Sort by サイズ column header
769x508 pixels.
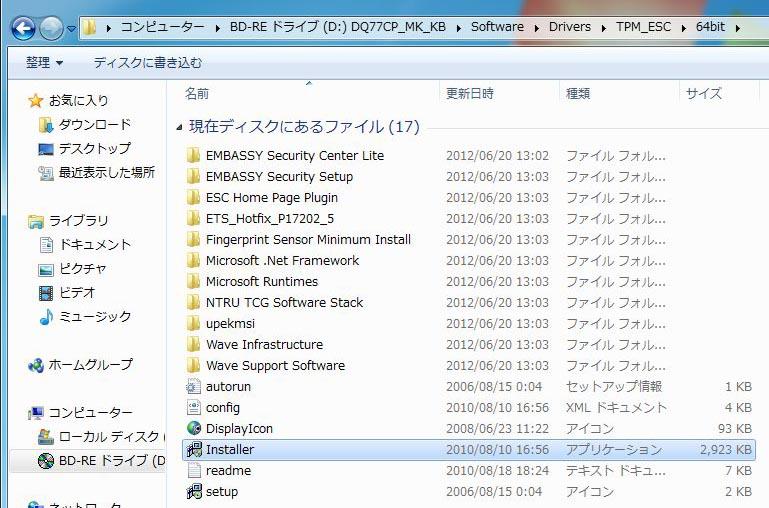704,93
